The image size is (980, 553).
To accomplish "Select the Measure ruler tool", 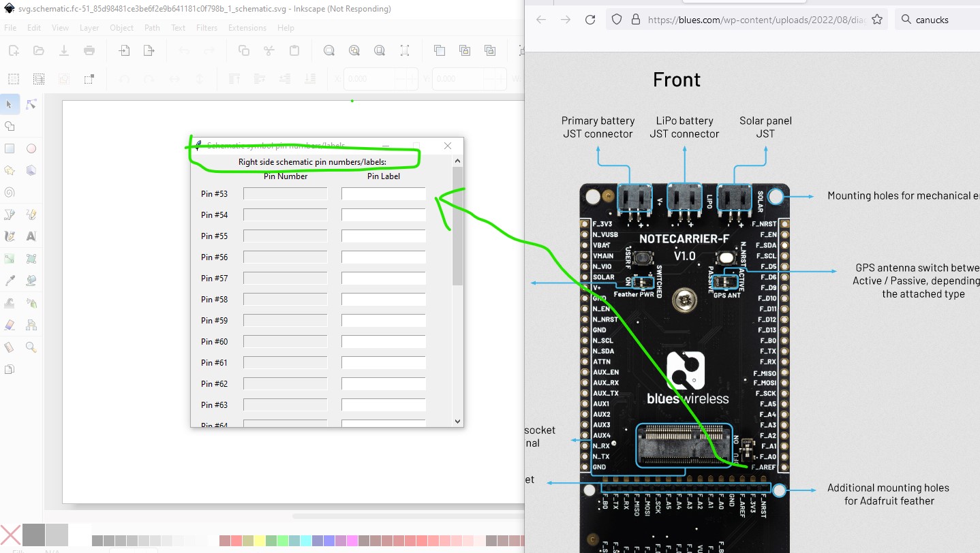I will tap(10, 347).
